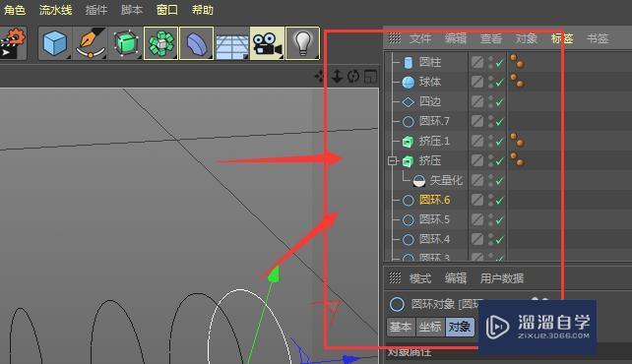Disable the 矢量化 object green checkmark
This screenshot has height=364, width=632.
point(500,182)
